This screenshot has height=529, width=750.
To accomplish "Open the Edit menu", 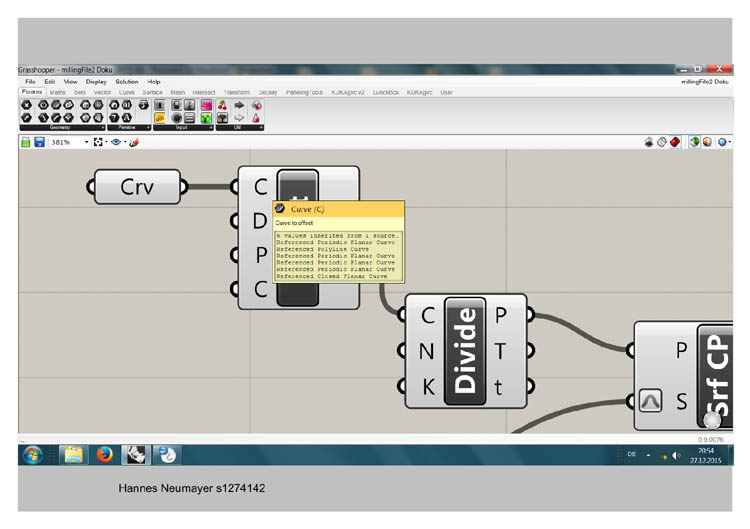I will tap(50, 82).
